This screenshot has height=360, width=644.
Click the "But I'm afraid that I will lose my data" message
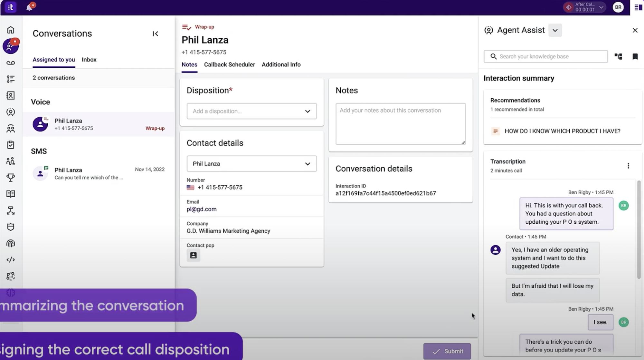pyautogui.click(x=553, y=290)
